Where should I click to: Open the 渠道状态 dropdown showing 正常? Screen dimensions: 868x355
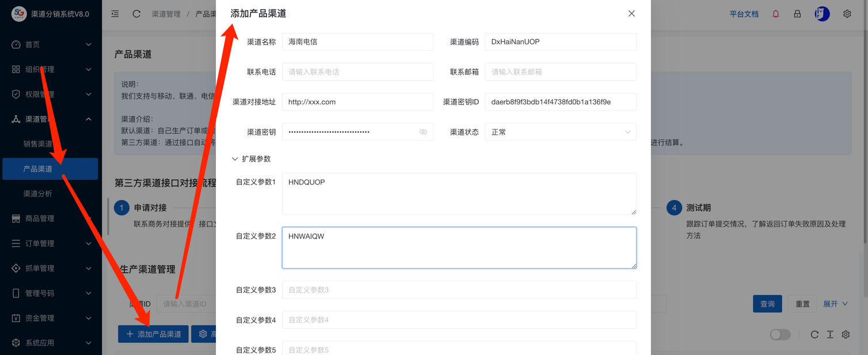tap(559, 131)
